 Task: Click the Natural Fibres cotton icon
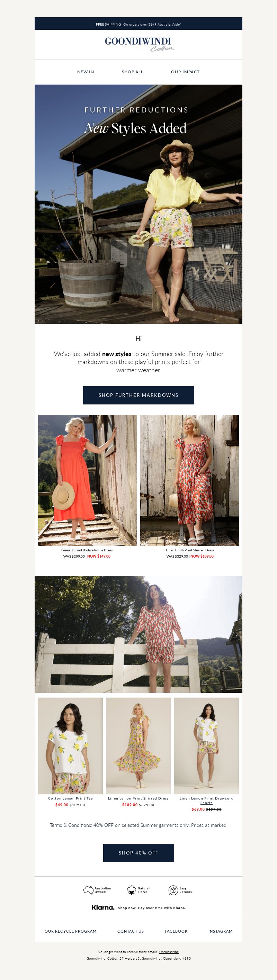[132, 890]
